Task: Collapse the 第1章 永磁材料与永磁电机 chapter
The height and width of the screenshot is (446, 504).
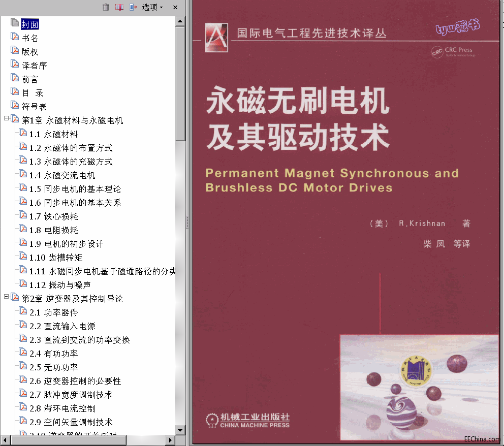Action: click(6, 118)
